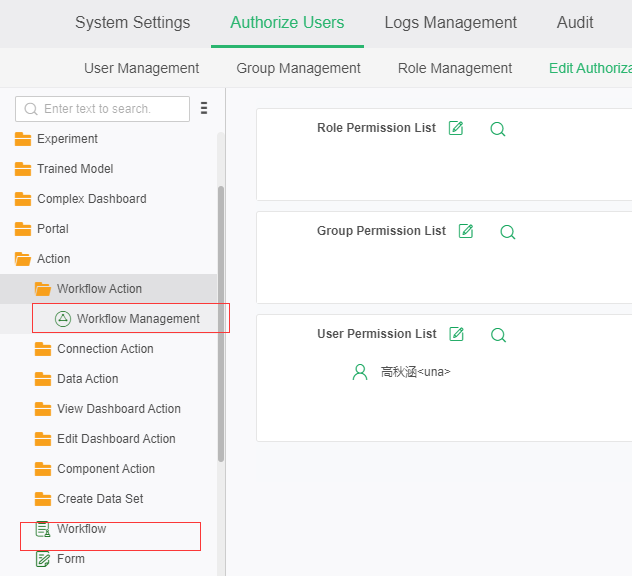The width and height of the screenshot is (632, 576).
Task: Select the Workflow resource item
Action: pyautogui.click(x=81, y=529)
